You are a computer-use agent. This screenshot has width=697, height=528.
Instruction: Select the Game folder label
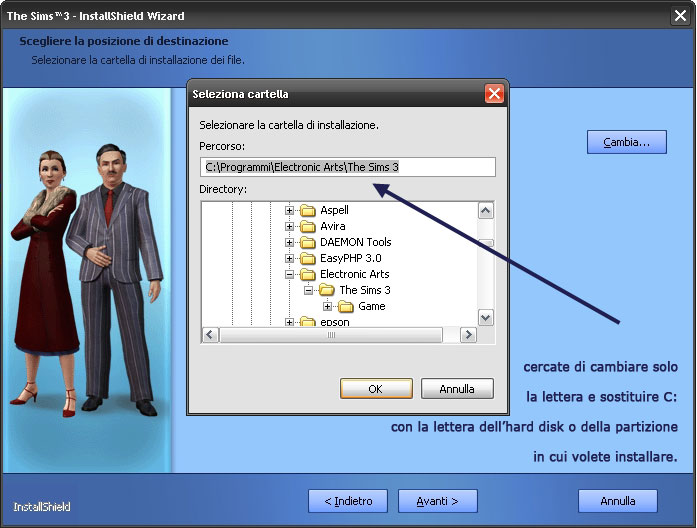tap(372, 306)
